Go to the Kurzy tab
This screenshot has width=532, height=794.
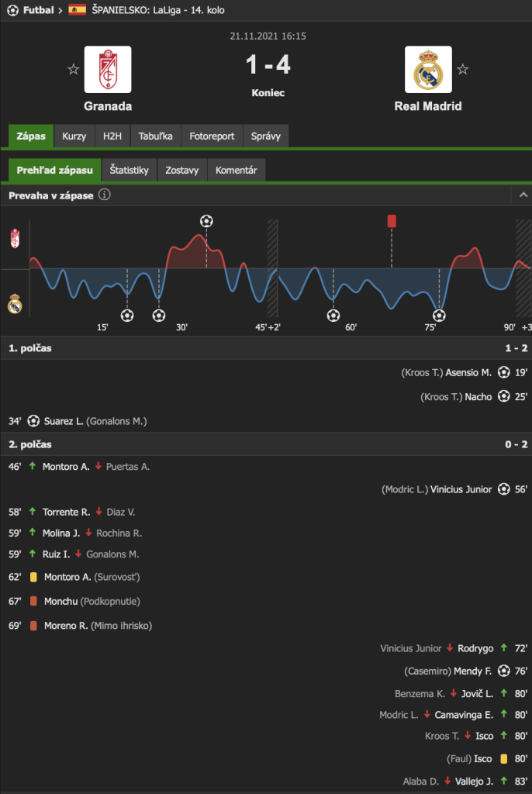coord(74,136)
